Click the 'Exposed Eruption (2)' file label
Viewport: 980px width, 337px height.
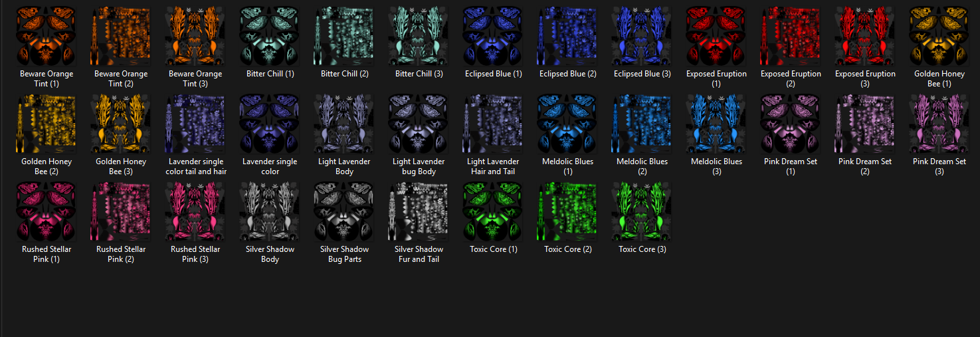point(791,78)
